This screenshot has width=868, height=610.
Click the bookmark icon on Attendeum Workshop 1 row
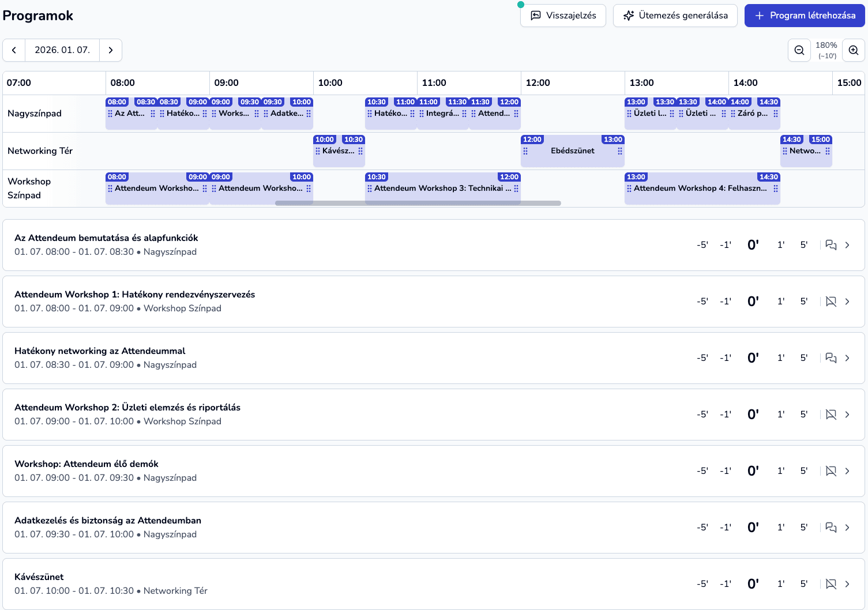(x=831, y=302)
